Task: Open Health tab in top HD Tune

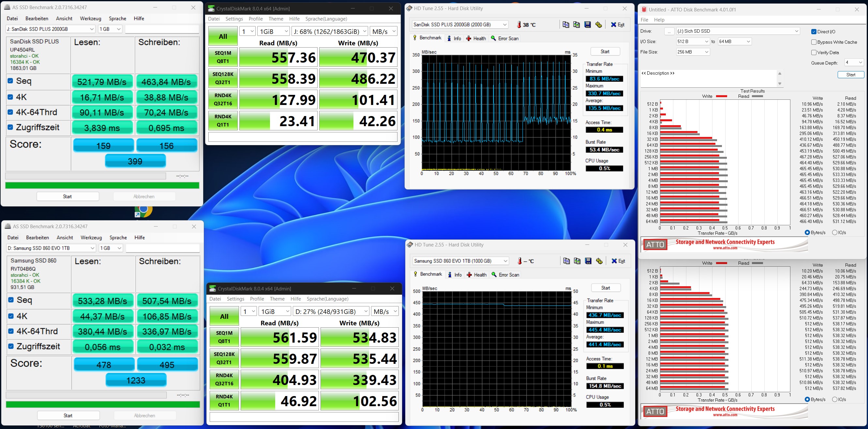Action: pyautogui.click(x=476, y=38)
